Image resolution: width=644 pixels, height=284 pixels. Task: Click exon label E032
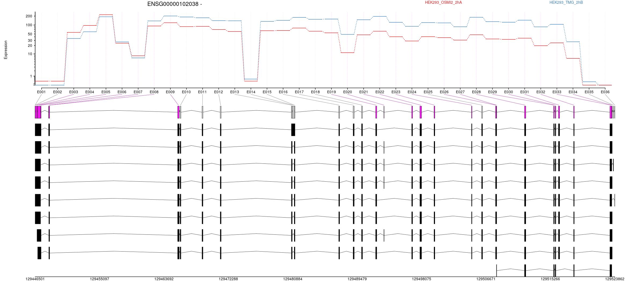(x=541, y=92)
